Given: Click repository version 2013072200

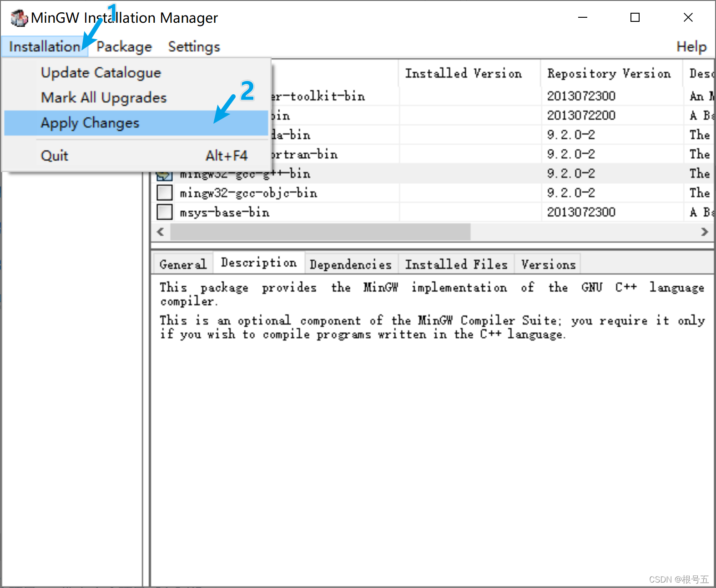Looking at the screenshot, I should click(581, 115).
